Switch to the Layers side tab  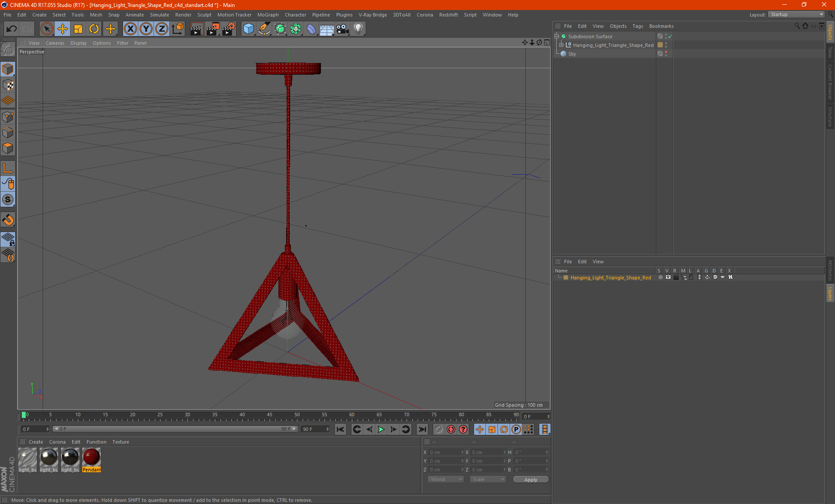(830, 293)
